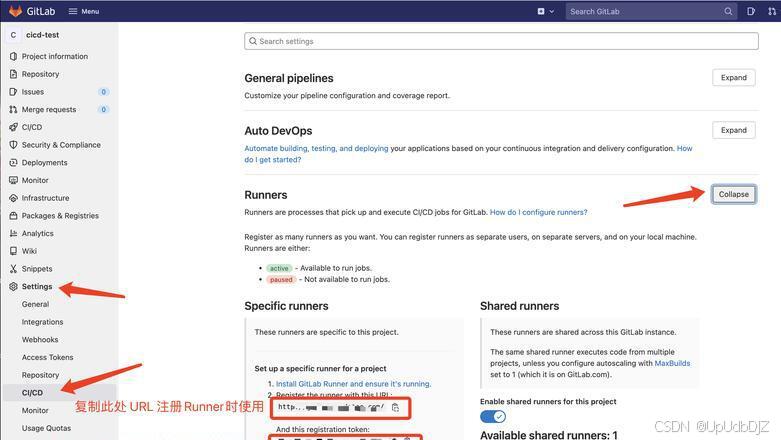Image resolution: width=781 pixels, height=440 pixels.
Task: Open Monitor under Settings
Action: pyautogui.click(x=35, y=410)
